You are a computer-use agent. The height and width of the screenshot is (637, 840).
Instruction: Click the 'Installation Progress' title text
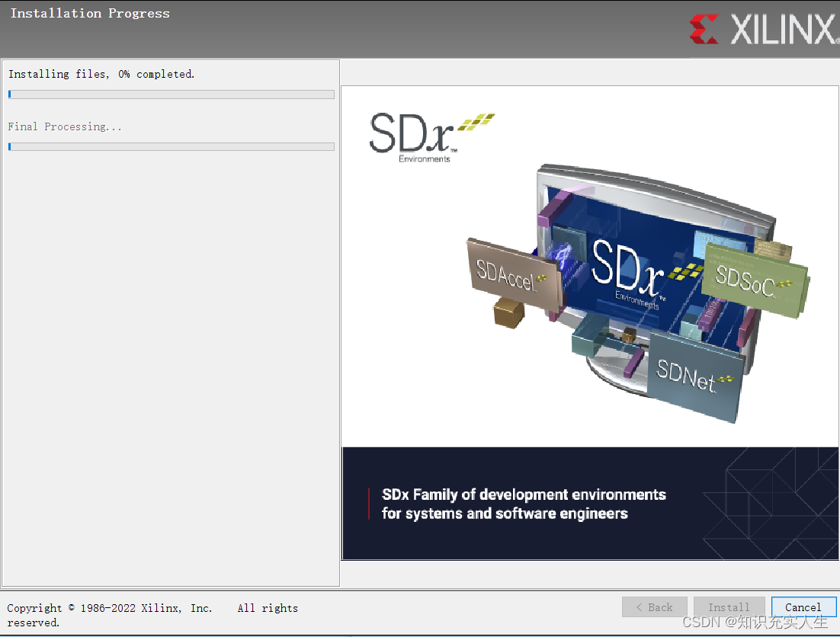(x=90, y=14)
